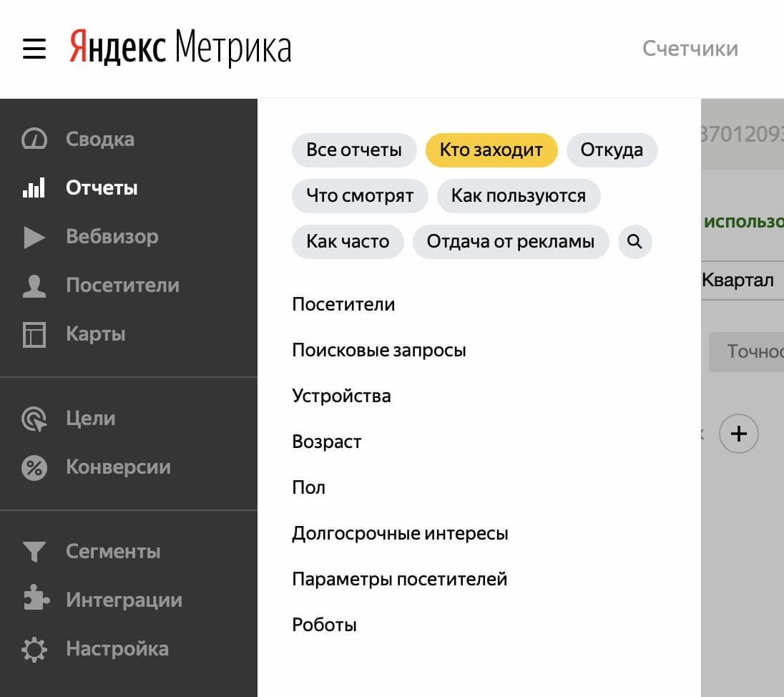This screenshot has height=697, width=784.
Task: Open the Квартал period dropdown
Action: pos(739,280)
